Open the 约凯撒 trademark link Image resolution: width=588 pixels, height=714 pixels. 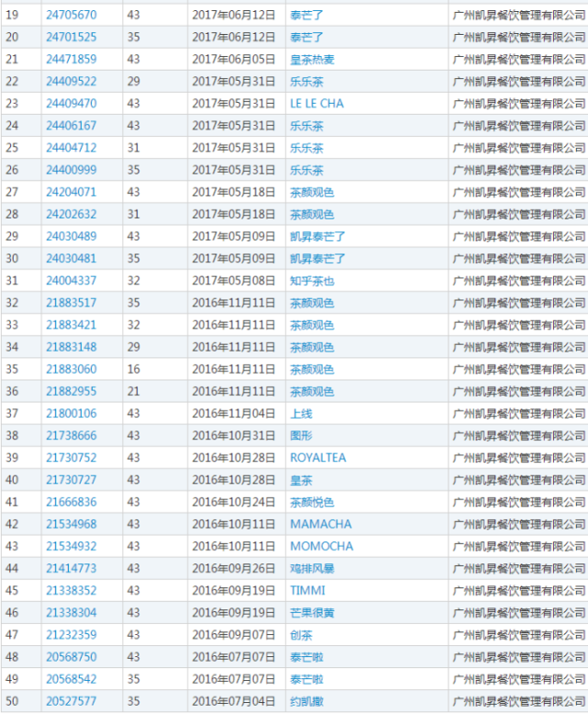(306, 702)
